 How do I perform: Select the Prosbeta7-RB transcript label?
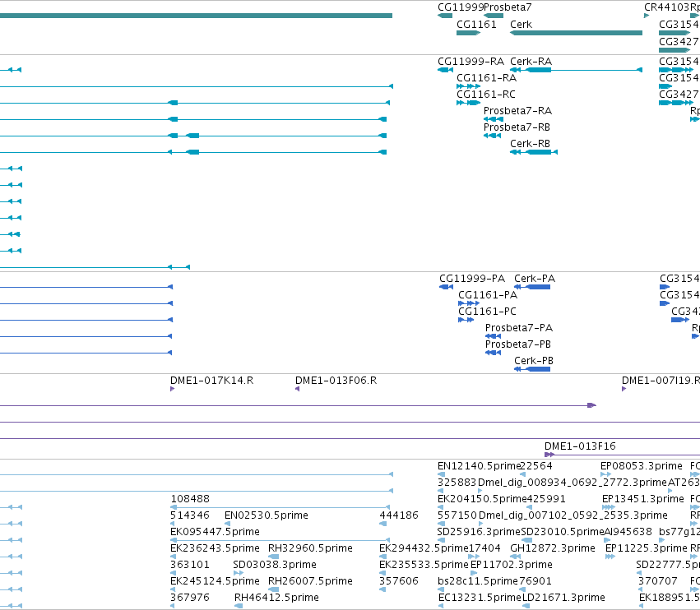coord(517,127)
